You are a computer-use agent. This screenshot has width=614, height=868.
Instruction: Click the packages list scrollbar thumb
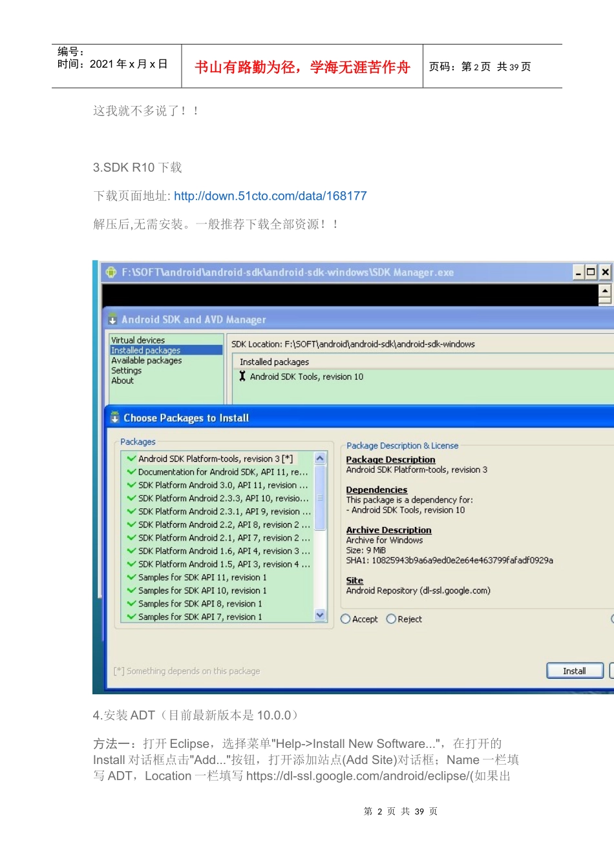tap(320, 497)
